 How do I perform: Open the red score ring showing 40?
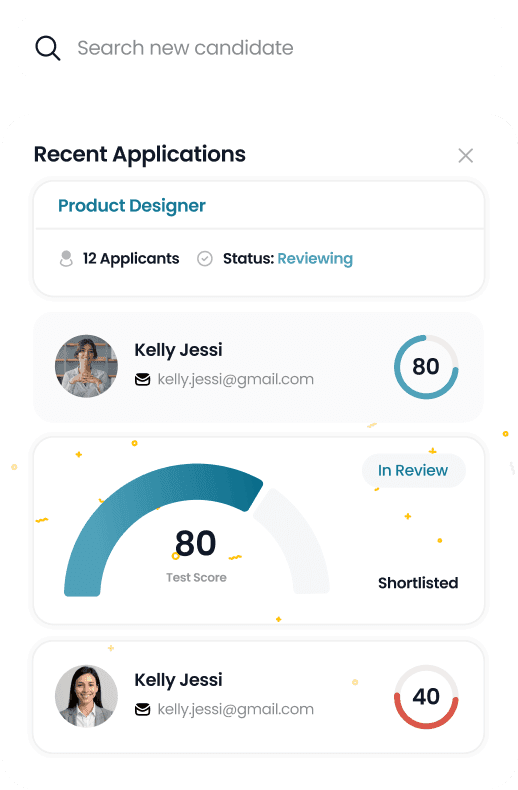coord(426,697)
